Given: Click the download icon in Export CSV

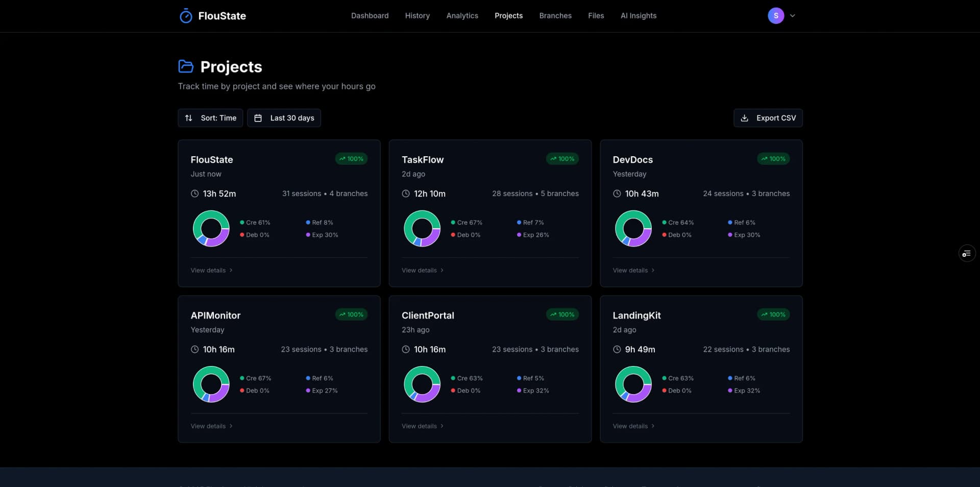Looking at the screenshot, I should [745, 118].
